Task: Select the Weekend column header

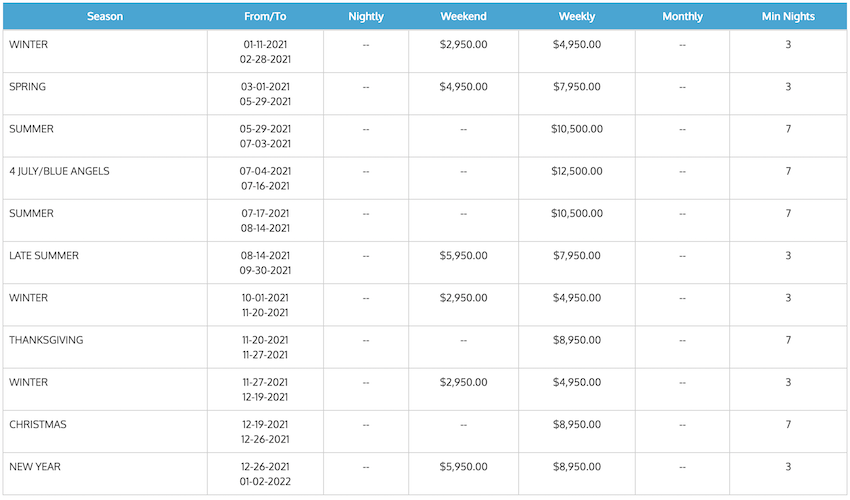Action: [x=463, y=16]
